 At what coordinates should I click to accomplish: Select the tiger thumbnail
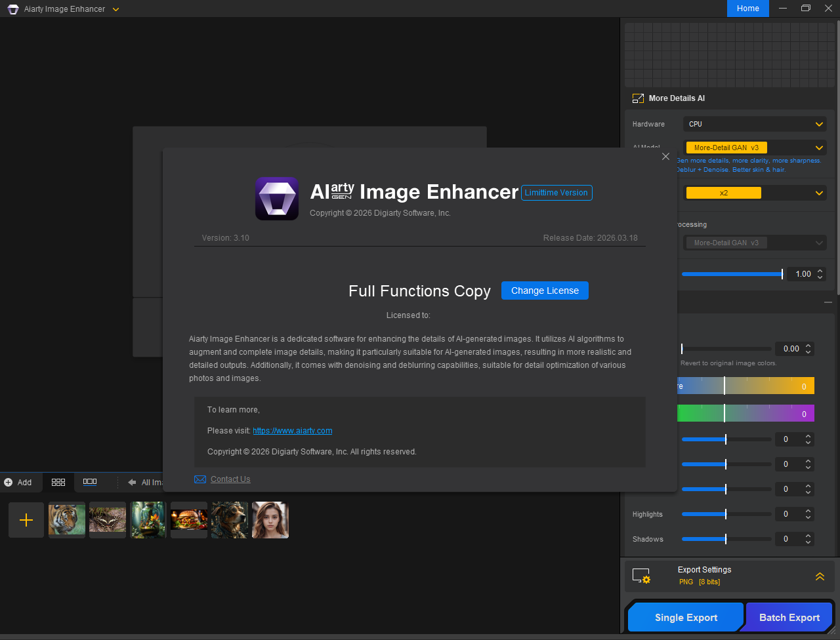click(67, 520)
